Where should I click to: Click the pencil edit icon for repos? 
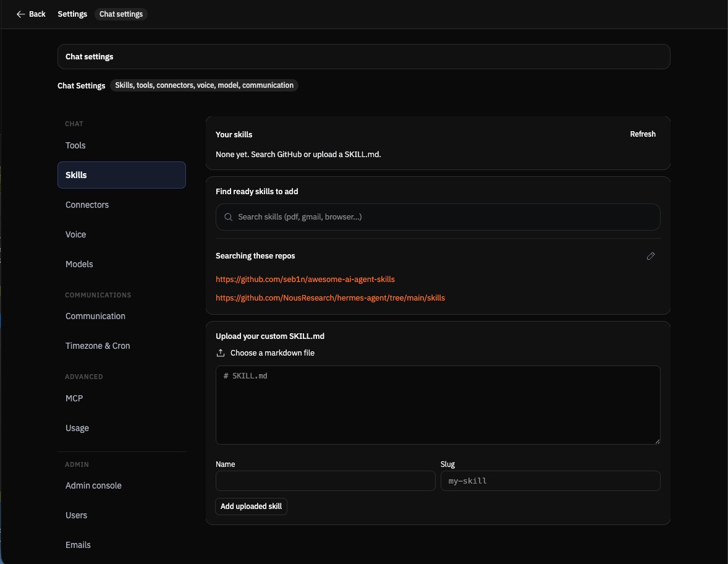point(651,256)
